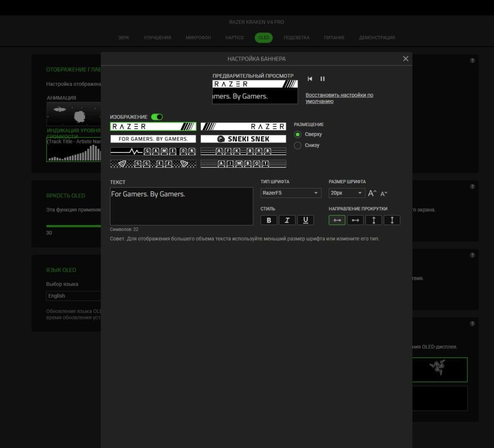Viewport: 494px width, 448px height.
Task: Decrease font size with smaller A icon
Action: click(x=384, y=193)
